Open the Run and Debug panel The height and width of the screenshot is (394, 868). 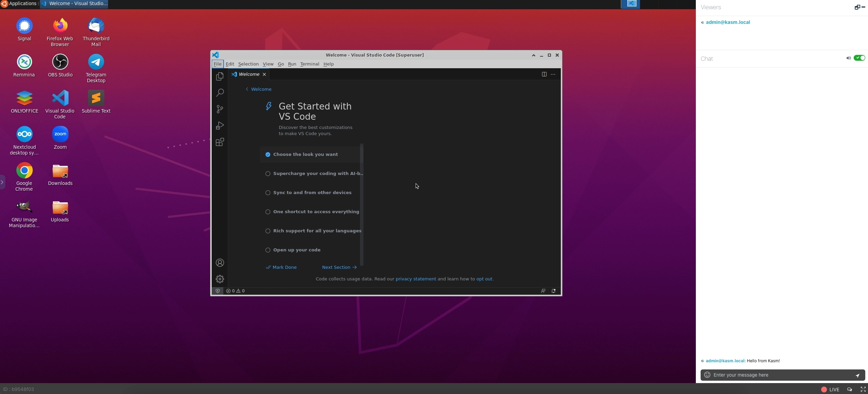click(220, 126)
